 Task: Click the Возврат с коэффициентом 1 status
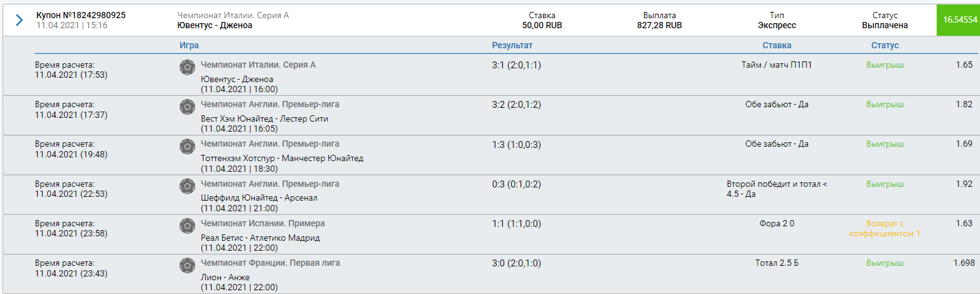[x=885, y=228]
